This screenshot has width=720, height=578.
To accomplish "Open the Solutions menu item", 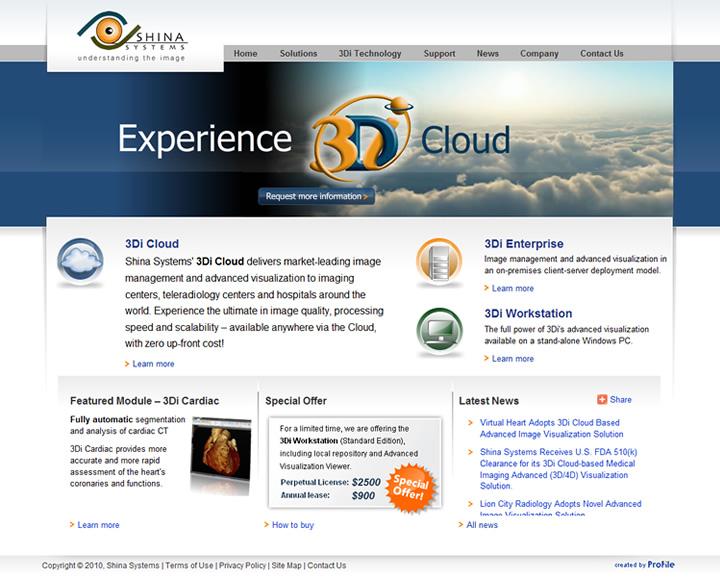I will pos(298,54).
